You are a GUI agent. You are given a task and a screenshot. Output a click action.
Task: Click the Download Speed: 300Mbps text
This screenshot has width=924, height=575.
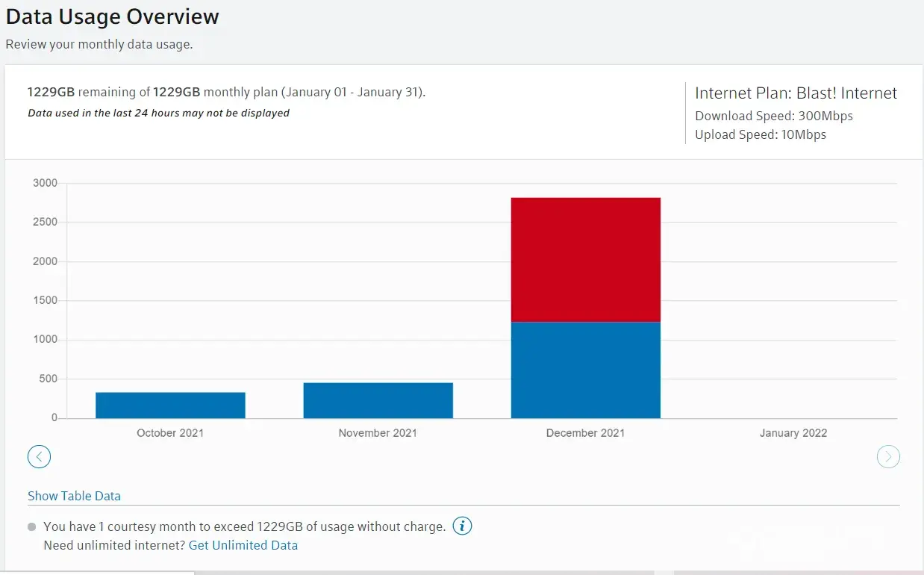773,116
